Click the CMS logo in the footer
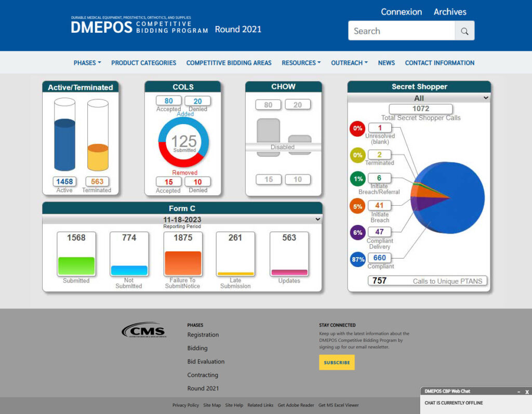Image resolution: width=532 pixels, height=414 pixels. pyautogui.click(x=144, y=329)
